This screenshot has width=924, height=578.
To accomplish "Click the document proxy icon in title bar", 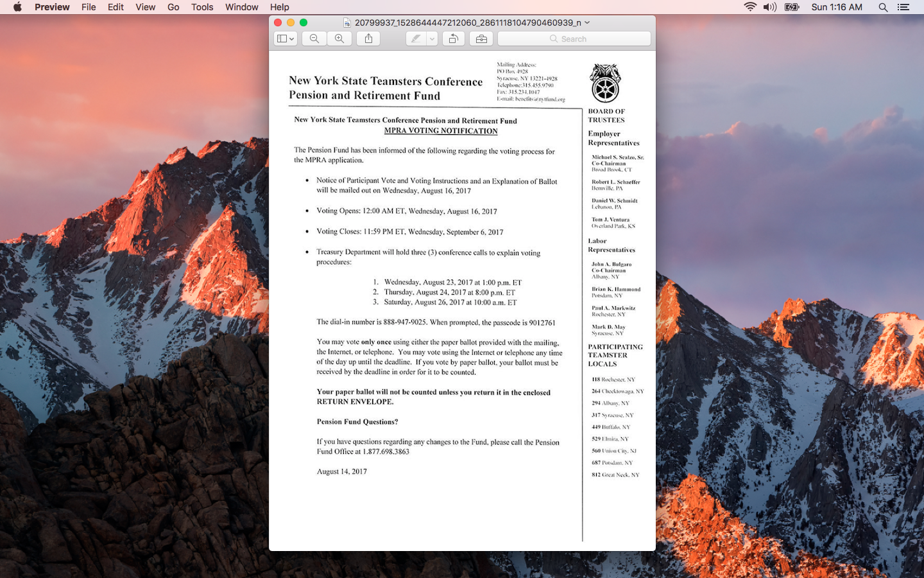I will [347, 22].
